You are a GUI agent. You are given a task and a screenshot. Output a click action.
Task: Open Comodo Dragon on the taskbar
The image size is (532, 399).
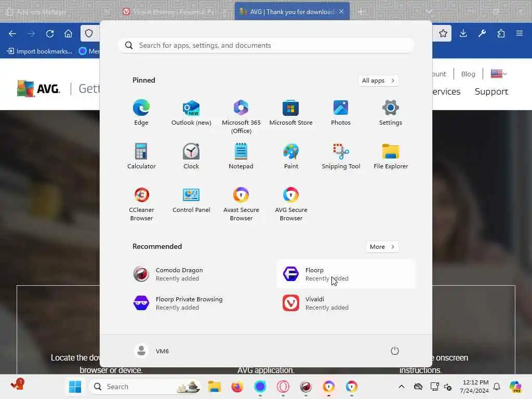click(x=305, y=387)
